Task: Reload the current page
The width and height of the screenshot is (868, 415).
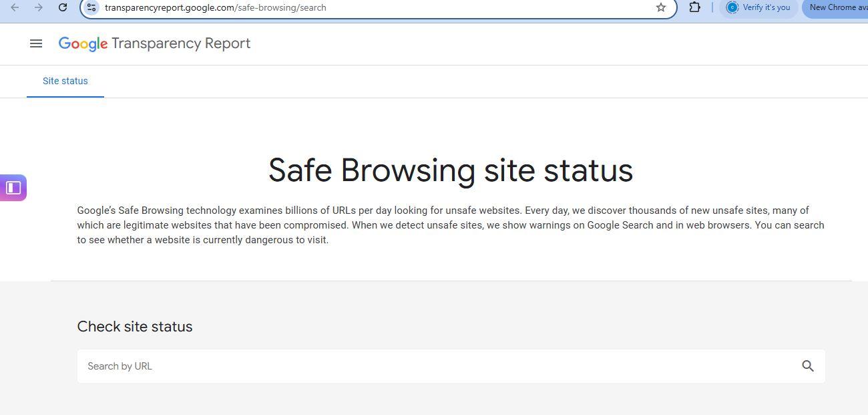Action: 62,7
